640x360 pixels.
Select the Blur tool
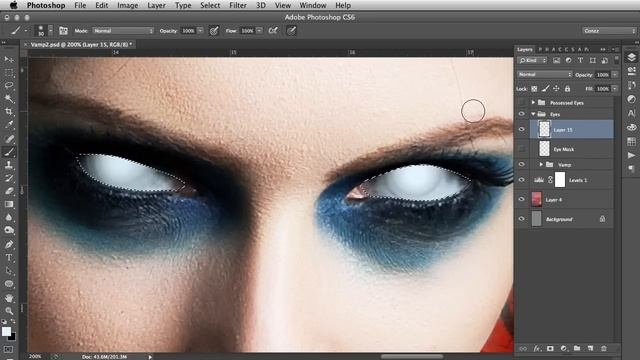(9, 218)
